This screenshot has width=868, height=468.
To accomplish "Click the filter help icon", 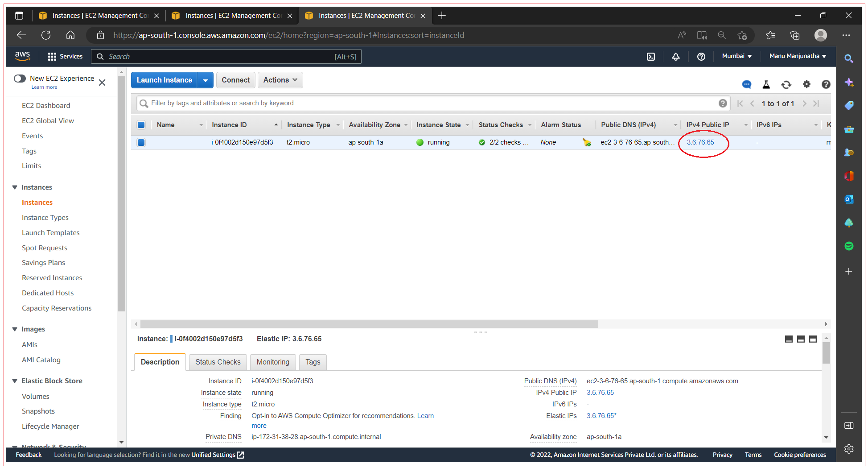I will coord(723,104).
